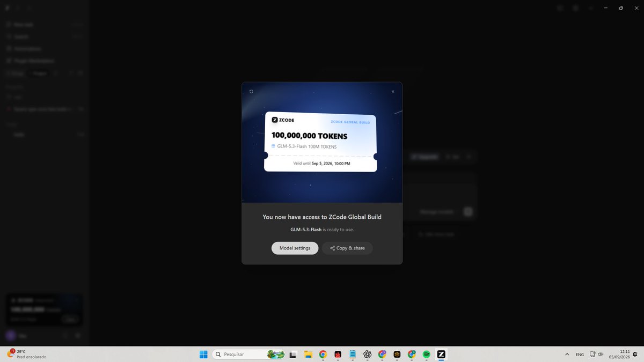Click the refresh icon in the dialog corner

pos(251,92)
